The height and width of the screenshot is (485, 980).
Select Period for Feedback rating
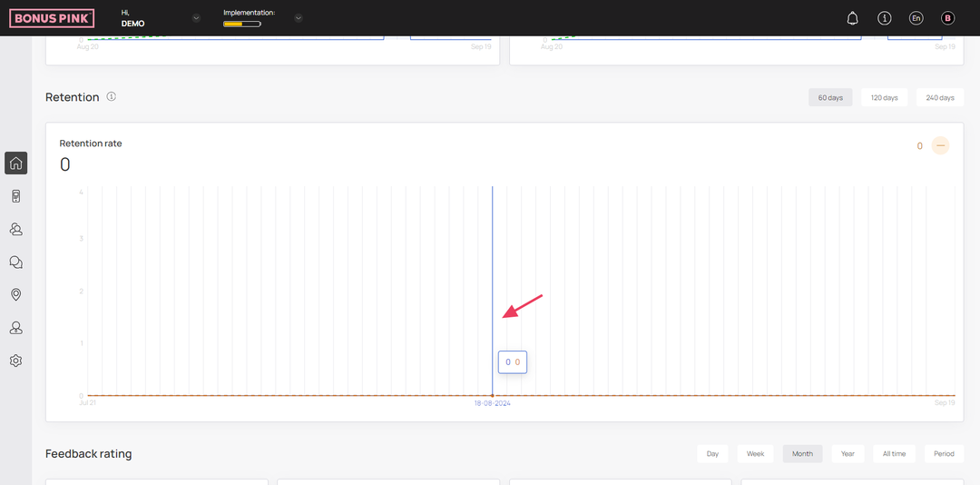click(x=944, y=454)
